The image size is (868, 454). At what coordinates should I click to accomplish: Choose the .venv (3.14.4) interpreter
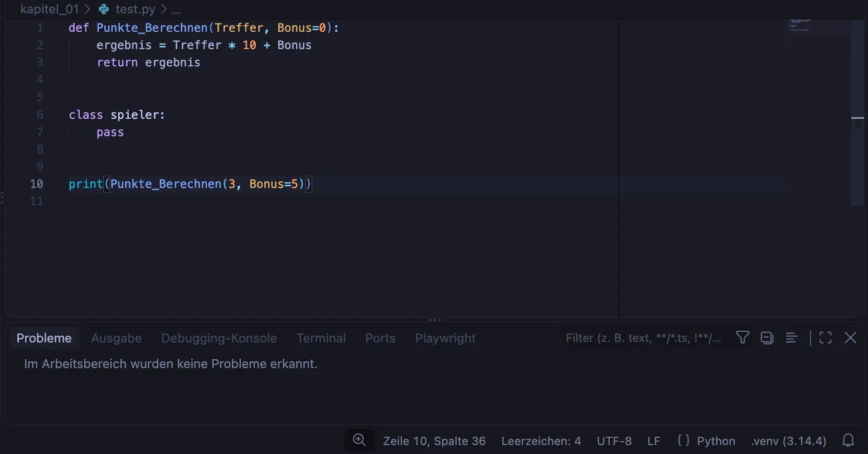coord(789,441)
